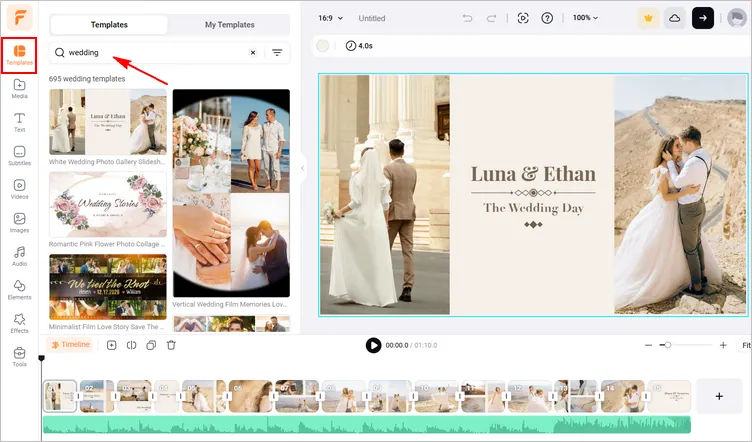Screen dimensions: 752x442
Task: Select scene 02 in the timeline
Action: tap(96, 396)
